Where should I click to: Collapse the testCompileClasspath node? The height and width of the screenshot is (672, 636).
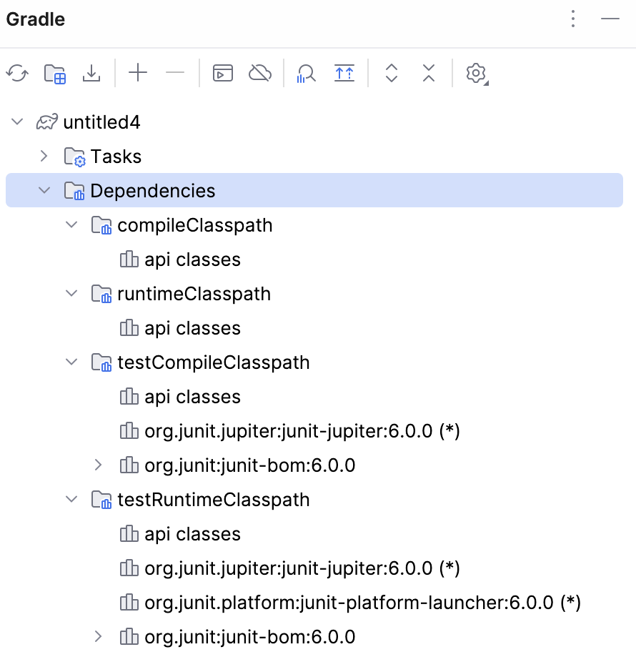tap(71, 362)
